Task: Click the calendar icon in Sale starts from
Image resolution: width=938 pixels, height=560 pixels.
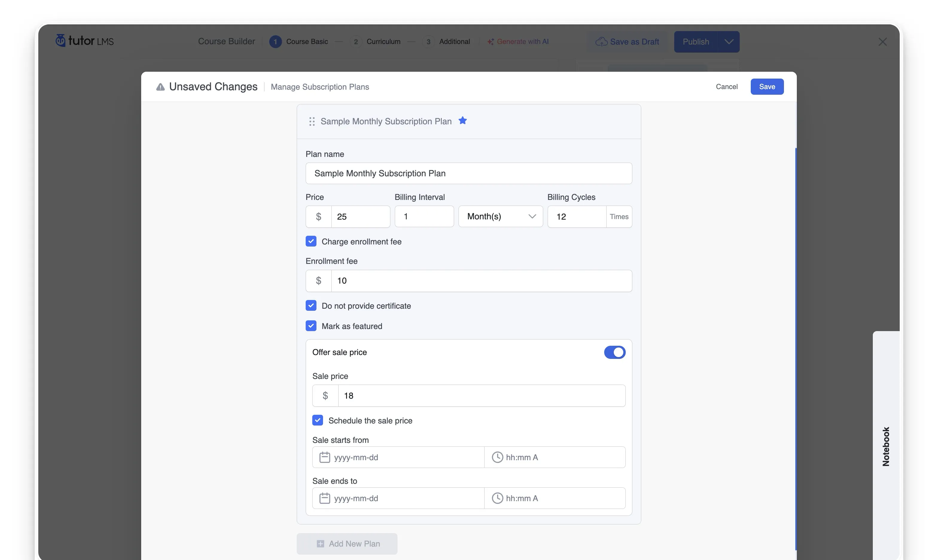Action: click(324, 457)
